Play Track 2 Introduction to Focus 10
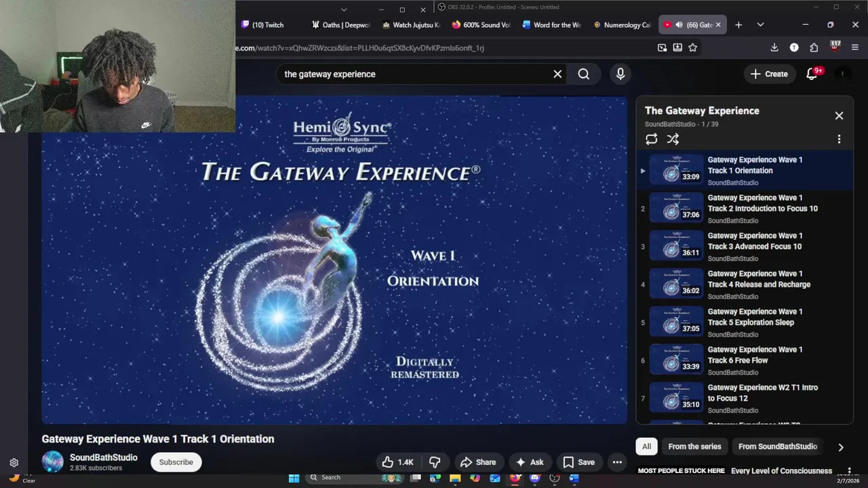 (x=745, y=209)
